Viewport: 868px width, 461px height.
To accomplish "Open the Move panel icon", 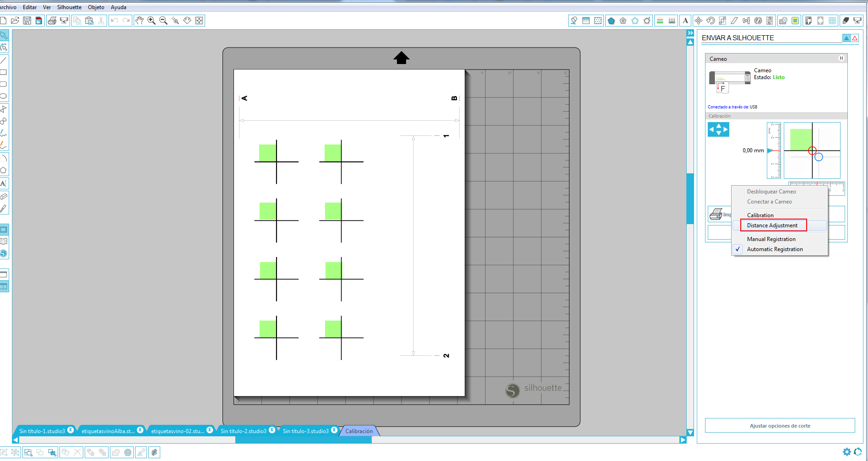I will [699, 21].
